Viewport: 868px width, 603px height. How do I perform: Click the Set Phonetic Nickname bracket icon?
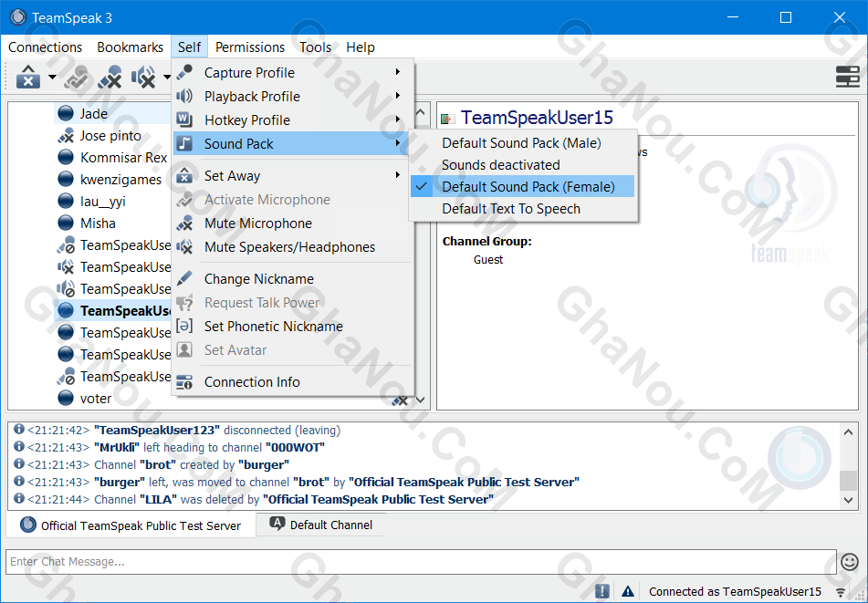(184, 327)
